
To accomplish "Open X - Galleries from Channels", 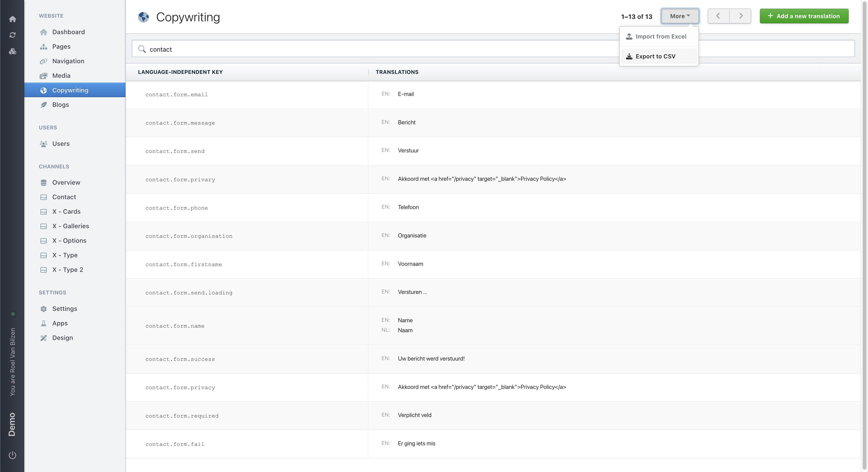I will point(70,226).
